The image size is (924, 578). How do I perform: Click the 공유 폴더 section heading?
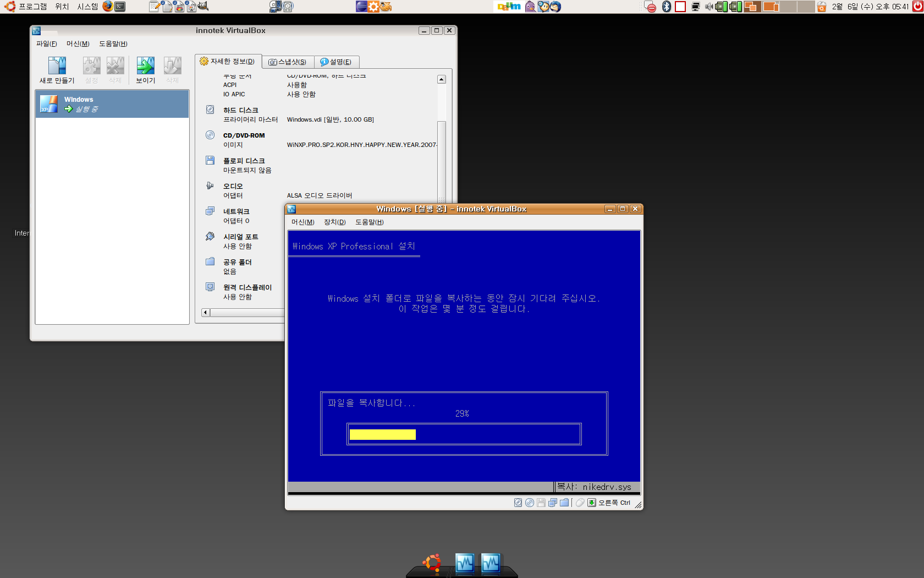tap(237, 262)
